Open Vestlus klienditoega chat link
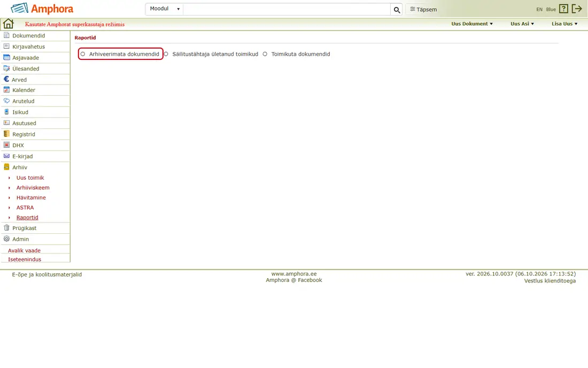 [550, 281]
